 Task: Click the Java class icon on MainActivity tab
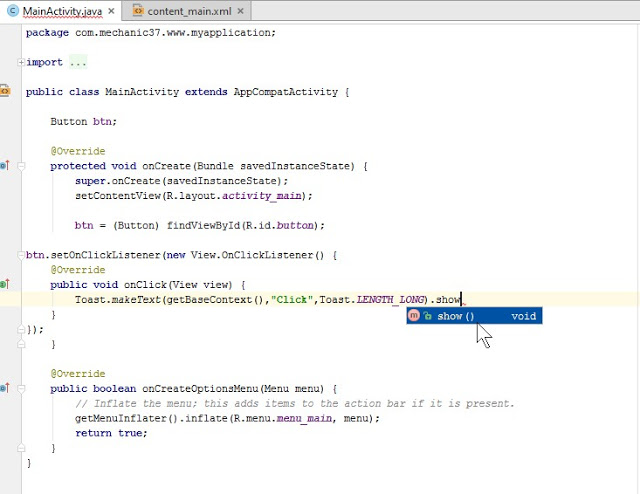pyautogui.click(x=13, y=11)
